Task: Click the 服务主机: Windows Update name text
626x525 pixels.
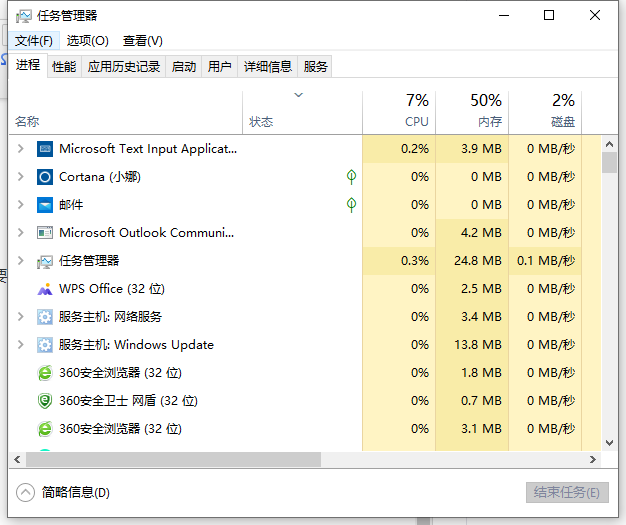Action: pyautogui.click(x=136, y=345)
